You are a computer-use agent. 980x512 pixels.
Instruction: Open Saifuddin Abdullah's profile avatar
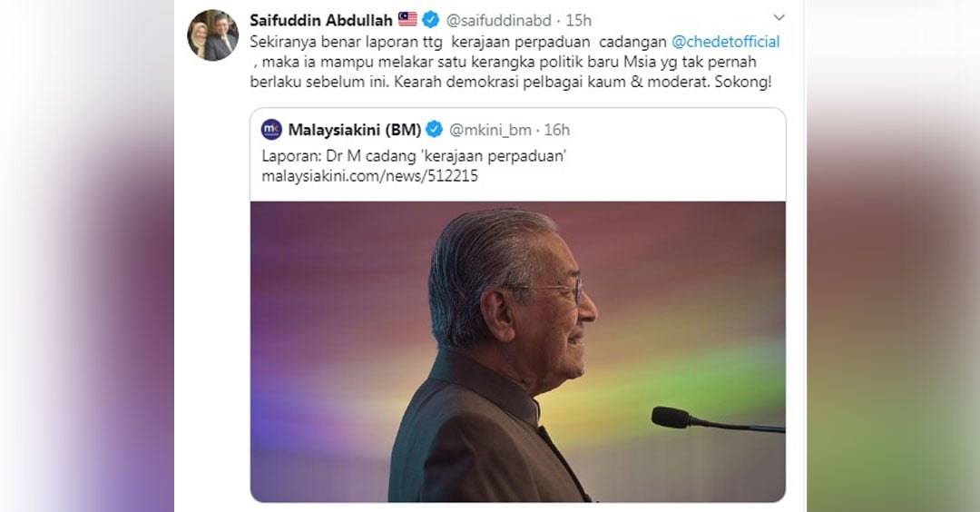pos(212,35)
